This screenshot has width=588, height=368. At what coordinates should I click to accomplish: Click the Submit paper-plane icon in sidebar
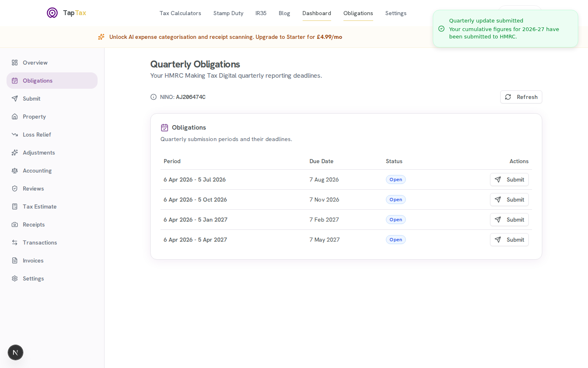tap(15, 99)
